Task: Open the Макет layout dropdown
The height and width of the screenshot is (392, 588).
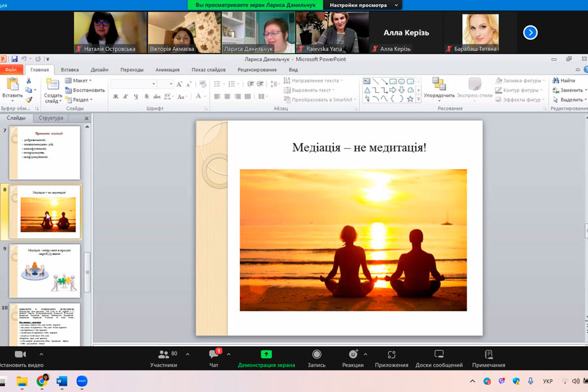Action: (x=78, y=80)
